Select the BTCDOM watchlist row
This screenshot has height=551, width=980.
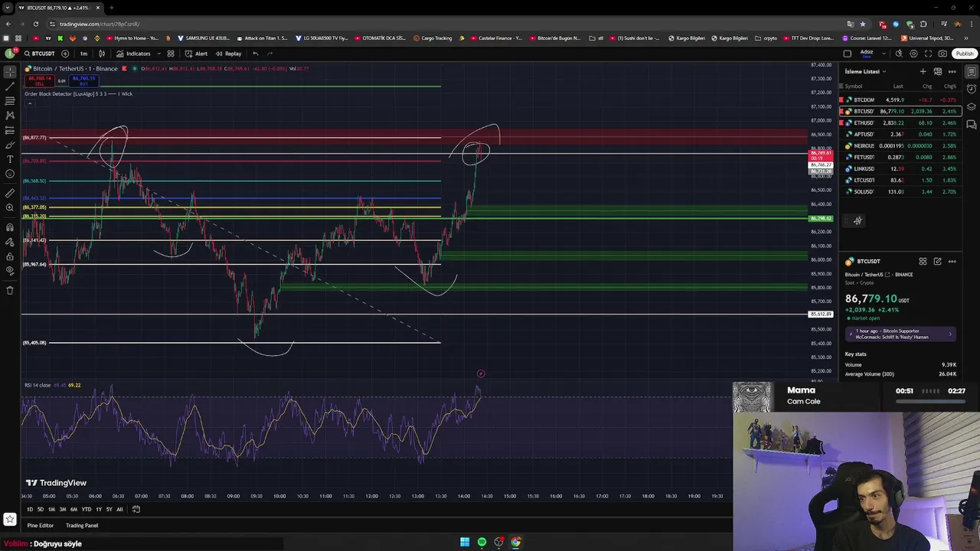900,99
